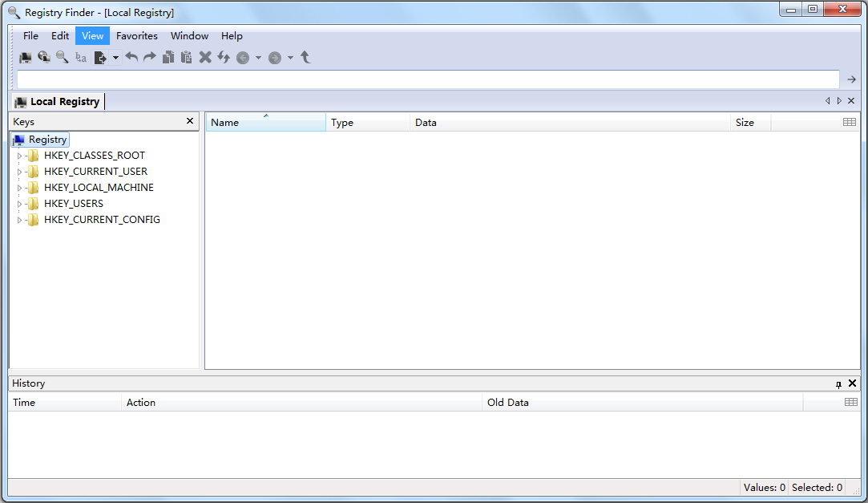Select HKEY_CLASSES_ROOT key
The width and height of the screenshot is (868, 503).
pos(94,156)
